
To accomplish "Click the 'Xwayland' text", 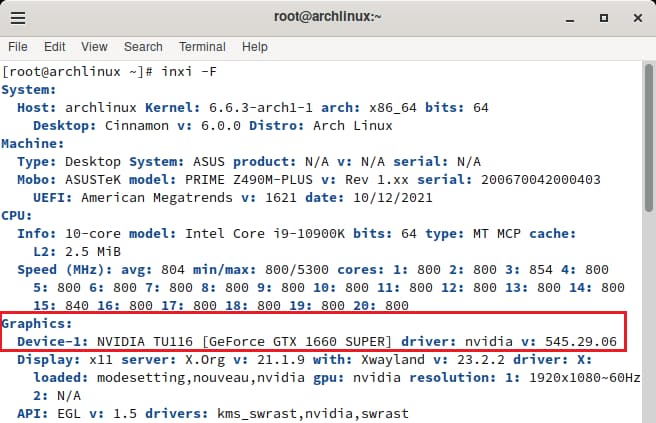I will [x=393, y=359].
